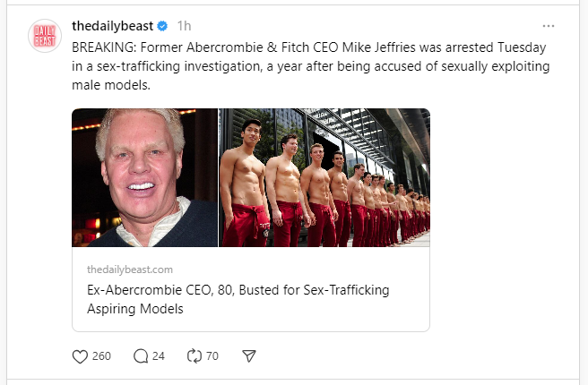Click the 260 likes count
This screenshot has width=588, height=385.
pyautogui.click(x=101, y=355)
